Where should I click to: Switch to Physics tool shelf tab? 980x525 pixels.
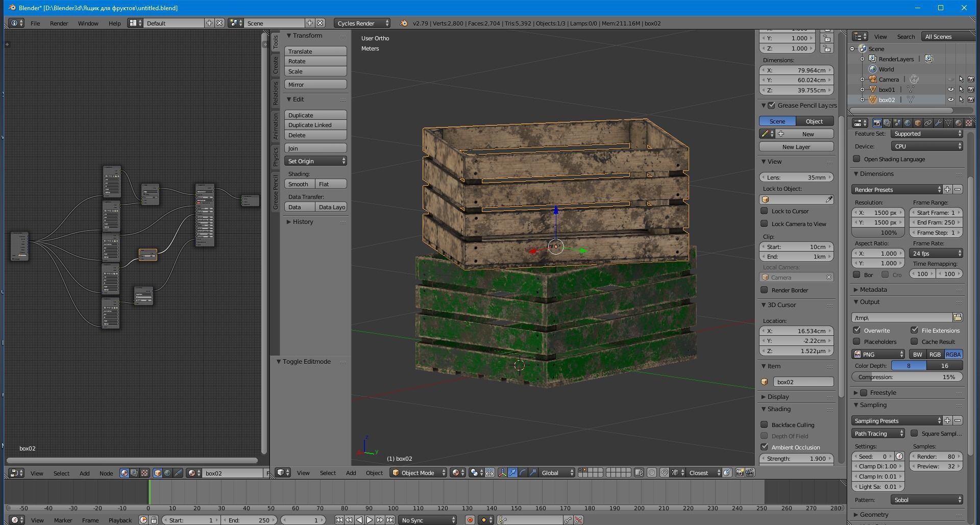pyautogui.click(x=276, y=156)
